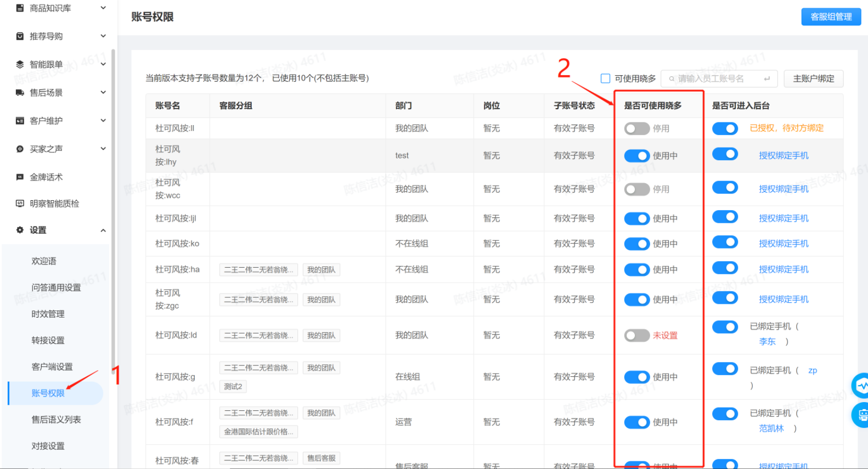Click the 主账户绑定 button

point(814,78)
